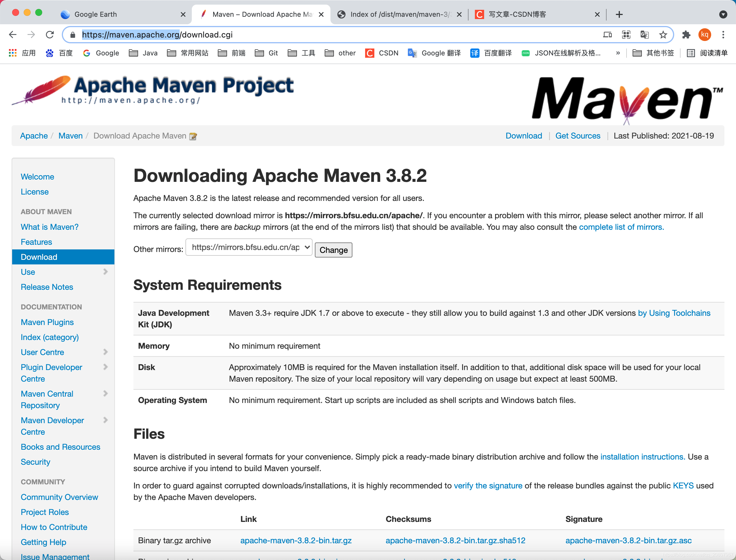Click the edit page icon beside breadcrumb
Screen dimensions: 736x560
(x=193, y=136)
